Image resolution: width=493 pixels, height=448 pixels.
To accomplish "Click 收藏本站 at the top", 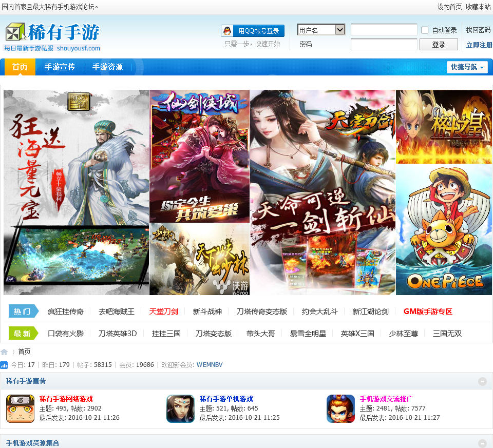I will [478, 7].
